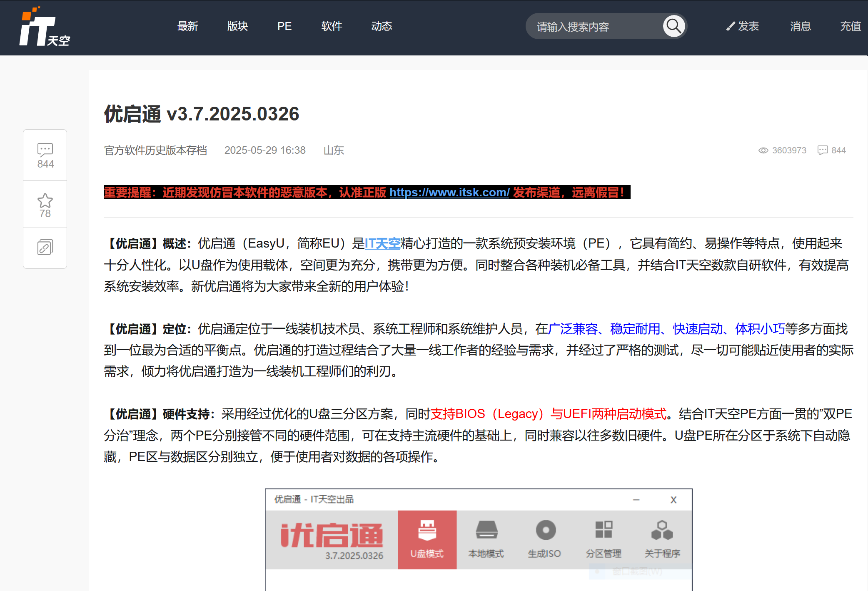
Task: Click the comment count icon near 844
Action: click(823, 150)
